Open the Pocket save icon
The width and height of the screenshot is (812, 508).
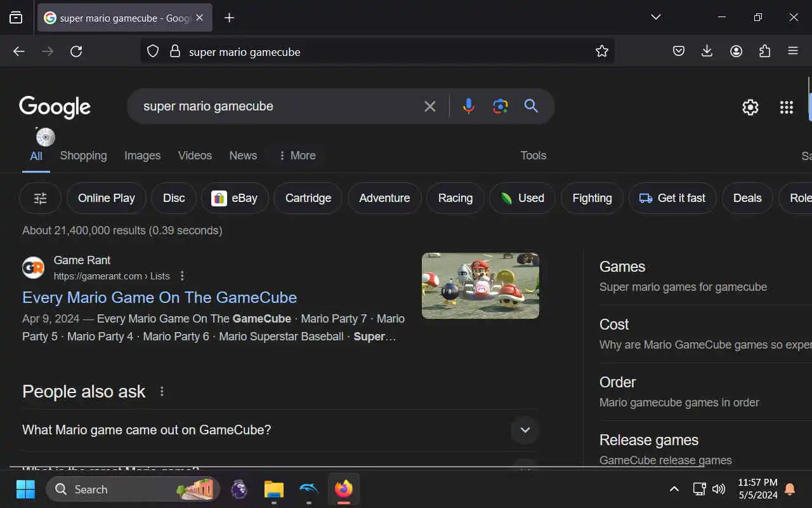tap(679, 51)
